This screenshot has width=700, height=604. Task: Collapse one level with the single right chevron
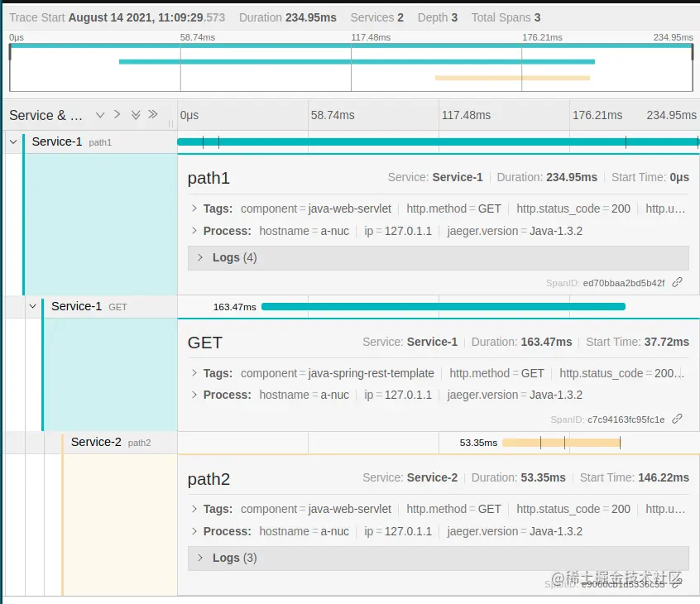[117, 115]
